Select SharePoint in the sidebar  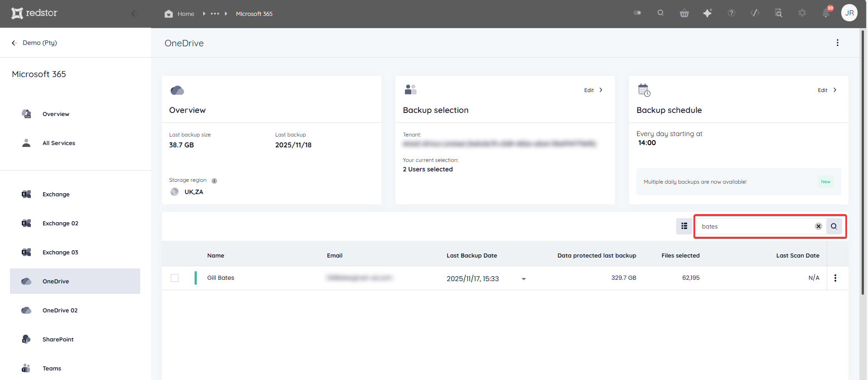click(x=75, y=339)
